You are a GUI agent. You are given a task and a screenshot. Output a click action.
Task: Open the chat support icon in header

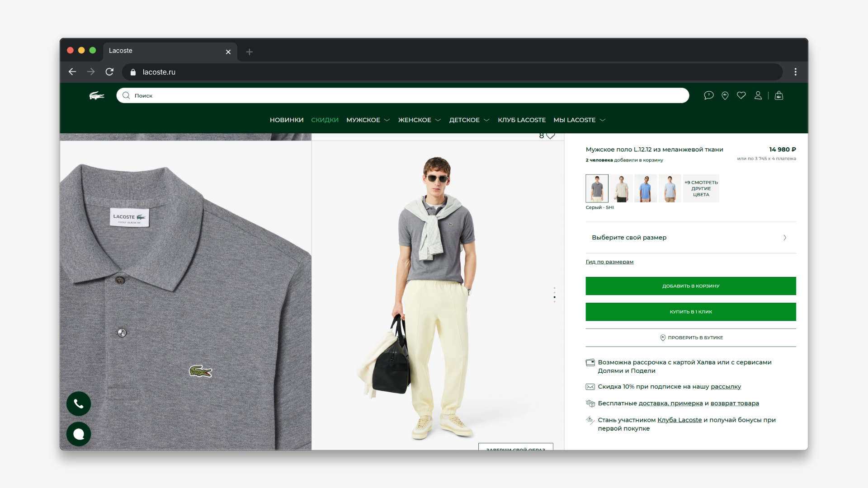pyautogui.click(x=708, y=95)
